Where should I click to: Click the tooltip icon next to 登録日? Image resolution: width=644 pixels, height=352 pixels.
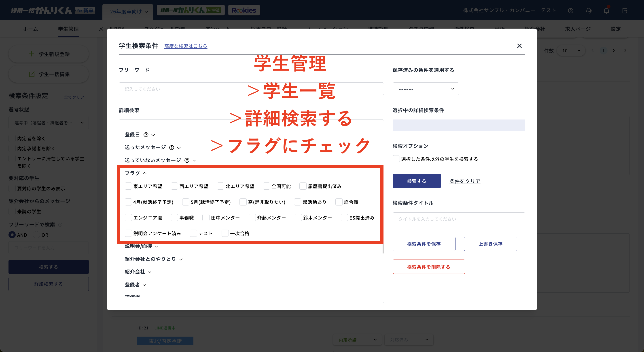coord(146,134)
